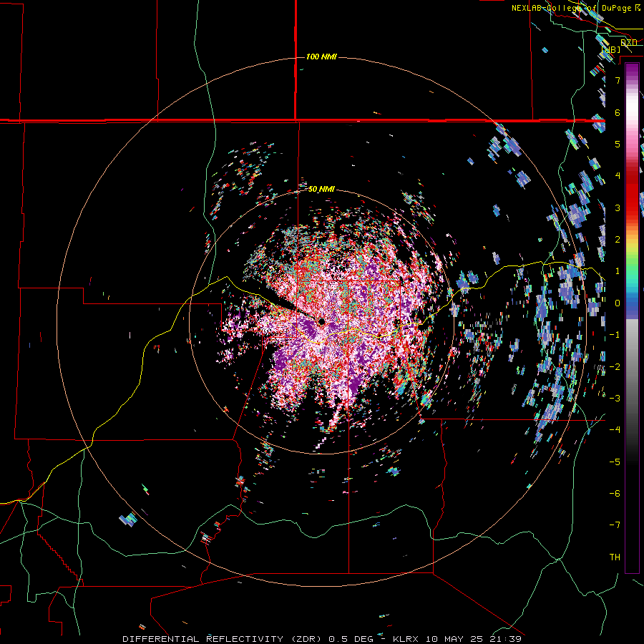This screenshot has height=644, width=644.
Task: Click the -1 value on the color scale
Action: (x=615, y=335)
